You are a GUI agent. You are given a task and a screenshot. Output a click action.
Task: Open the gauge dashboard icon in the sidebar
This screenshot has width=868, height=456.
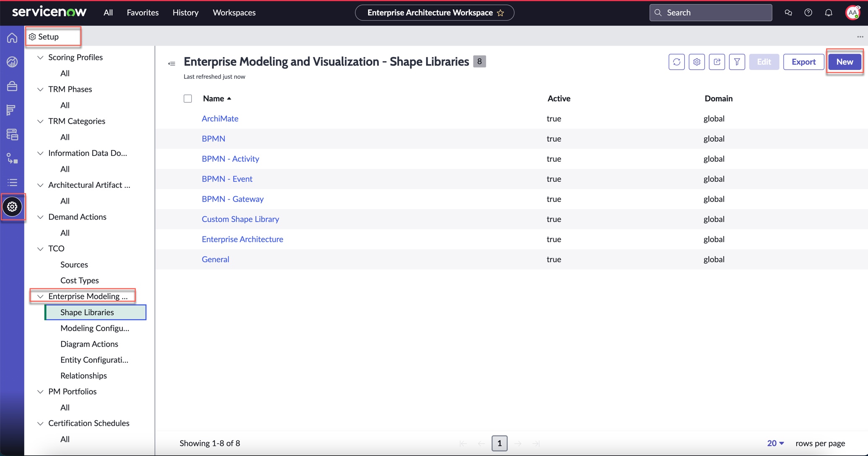[x=12, y=62]
